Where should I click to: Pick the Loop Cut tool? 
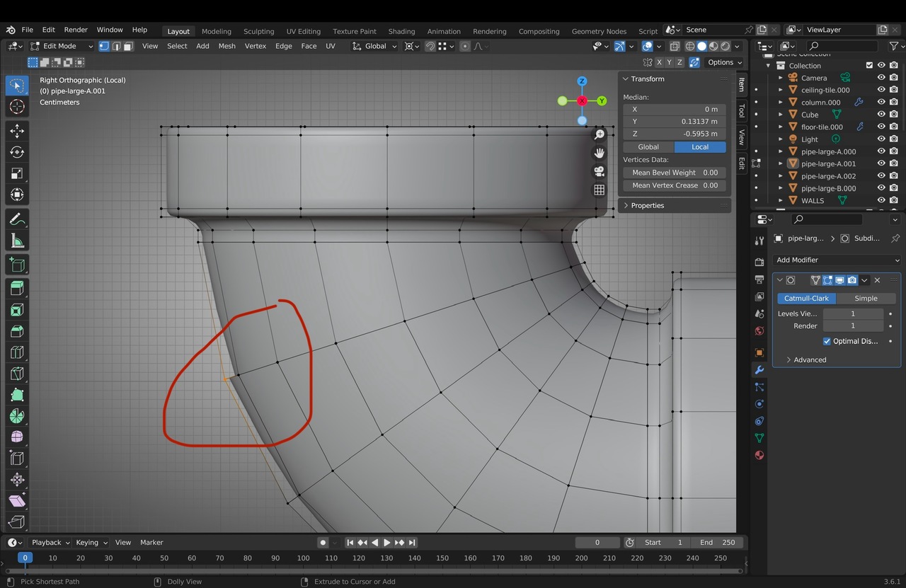pos(17,352)
